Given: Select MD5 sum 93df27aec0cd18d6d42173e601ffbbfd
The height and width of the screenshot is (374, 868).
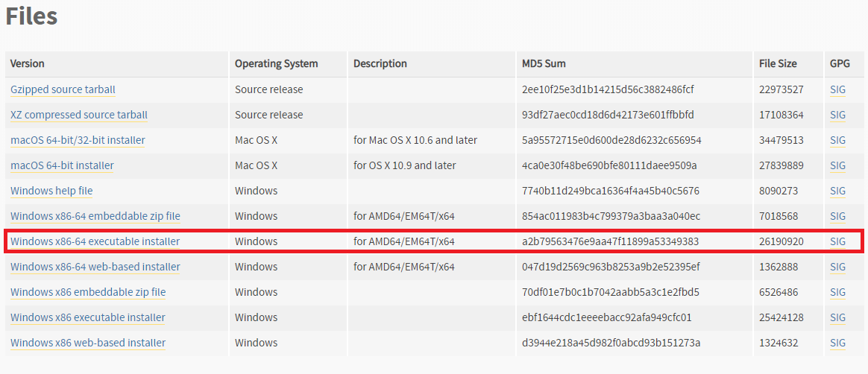Looking at the screenshot, I should (608, 115).
